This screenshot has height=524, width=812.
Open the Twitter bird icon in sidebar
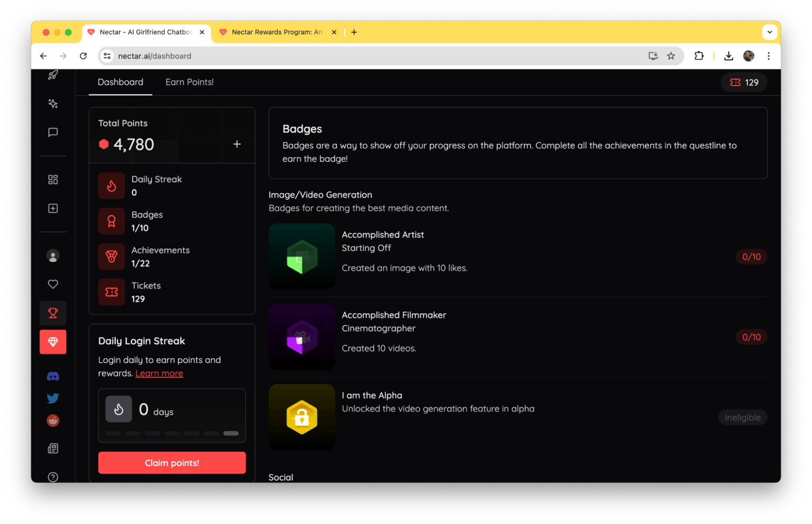(53, 398)
